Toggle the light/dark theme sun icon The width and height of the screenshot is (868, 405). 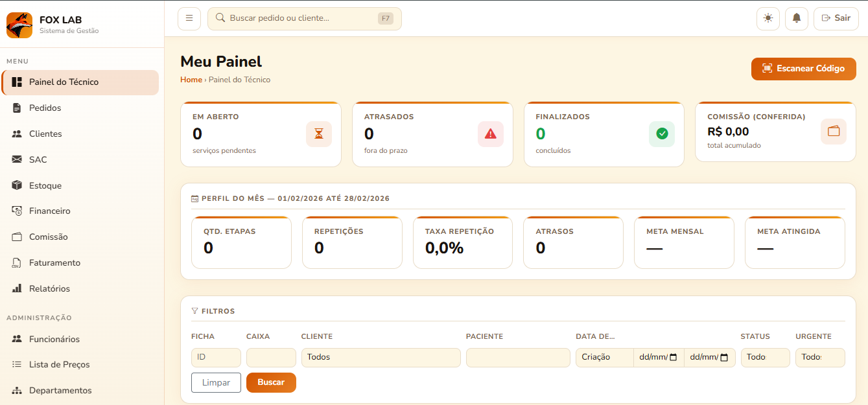768,18
